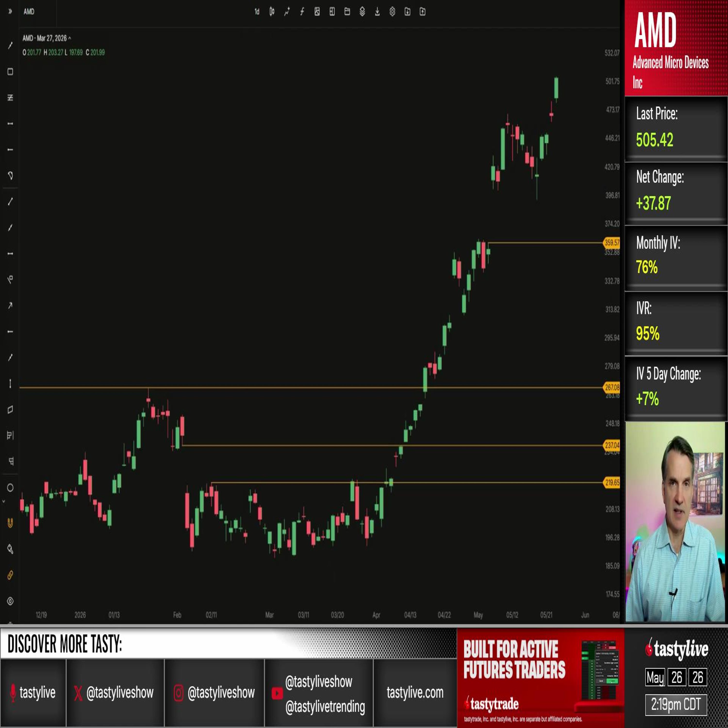Open the candlestick chart type selector
This screenshot has height=728, width=728.
(x=272, y=12)
